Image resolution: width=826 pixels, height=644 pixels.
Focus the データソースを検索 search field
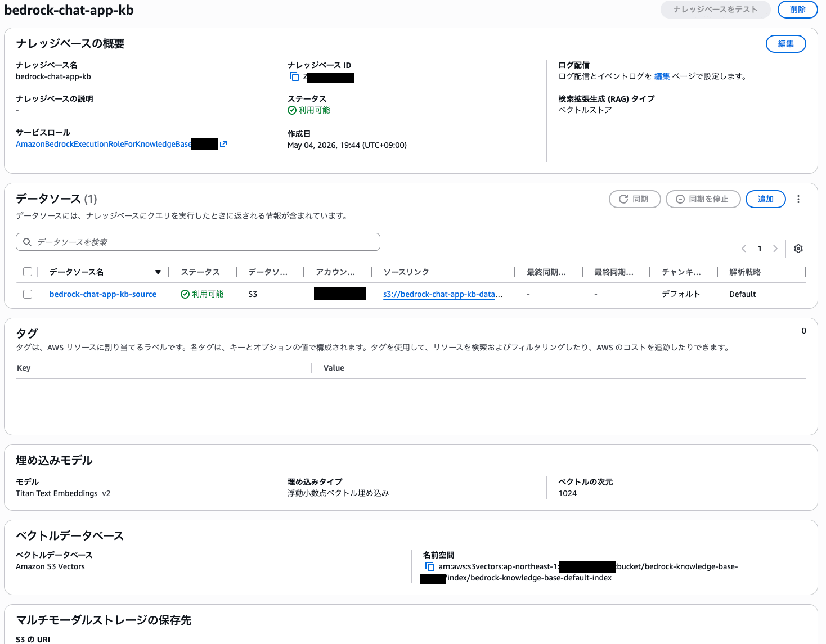198,242
